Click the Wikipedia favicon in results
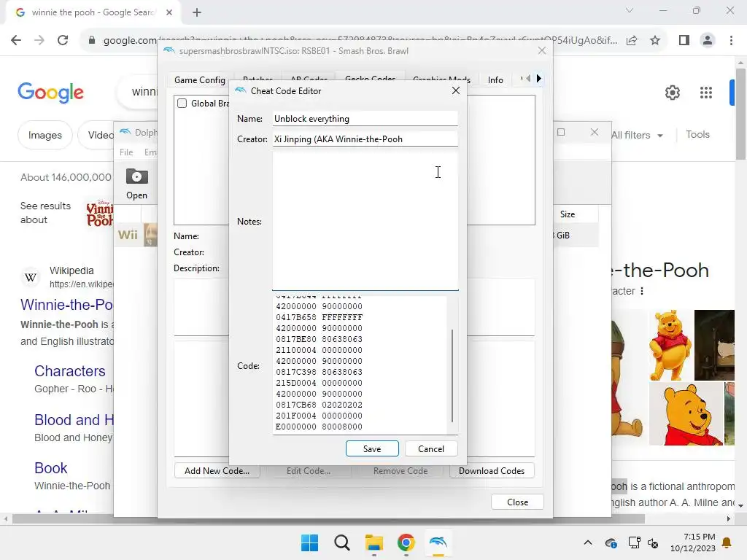This screenshot has height=560, width=747. tap(31, 277)
